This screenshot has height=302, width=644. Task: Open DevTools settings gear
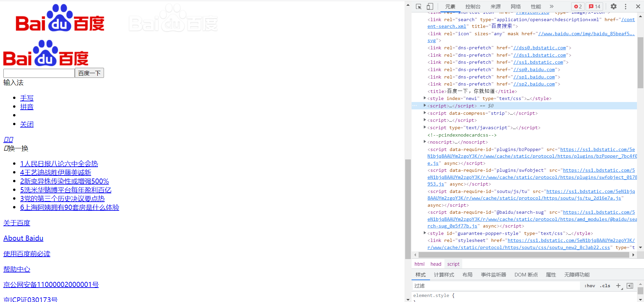(x=613, y=6)
